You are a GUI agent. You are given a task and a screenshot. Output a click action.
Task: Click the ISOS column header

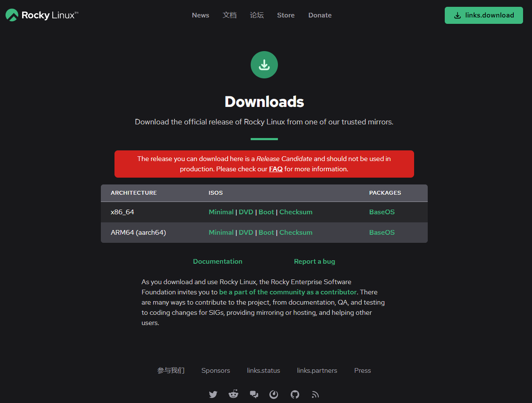click(x=216, y=193)
